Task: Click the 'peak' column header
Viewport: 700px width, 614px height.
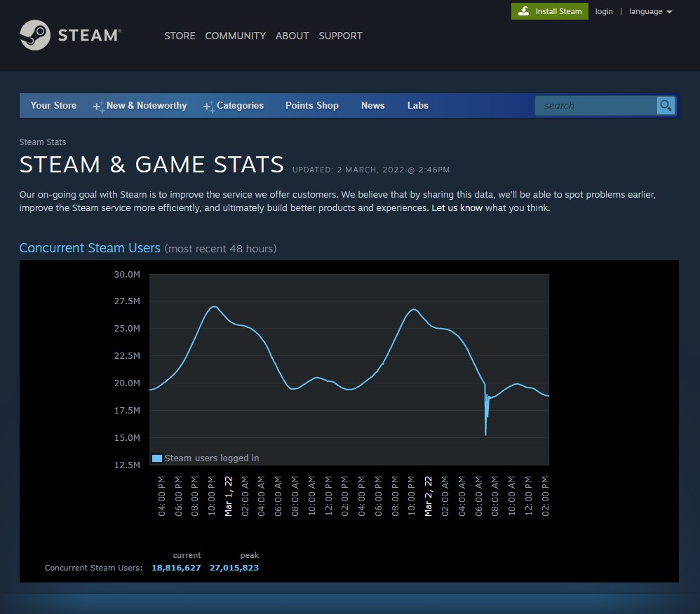Action: coord(250,555)
